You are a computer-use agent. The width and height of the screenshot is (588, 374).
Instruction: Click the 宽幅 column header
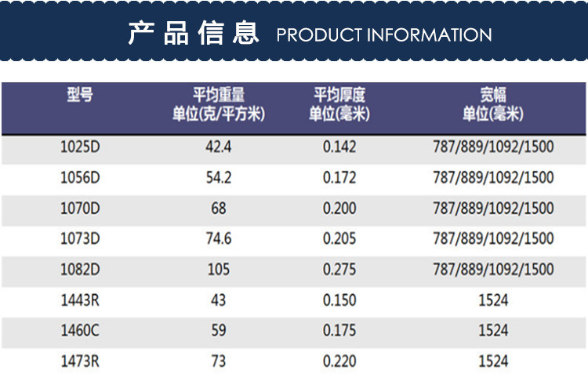pos(492,105)
